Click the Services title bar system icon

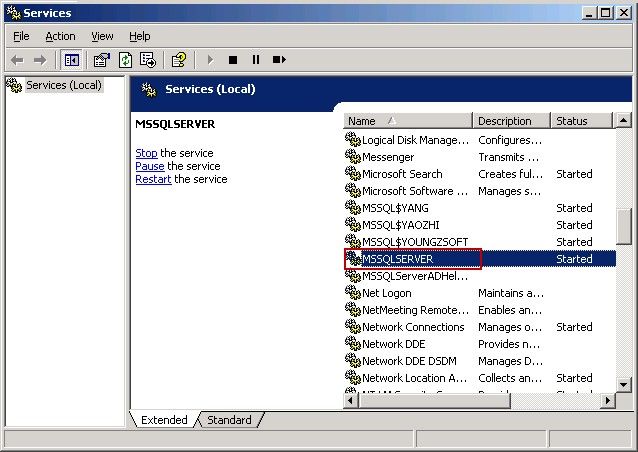click(x=13, y=13)
